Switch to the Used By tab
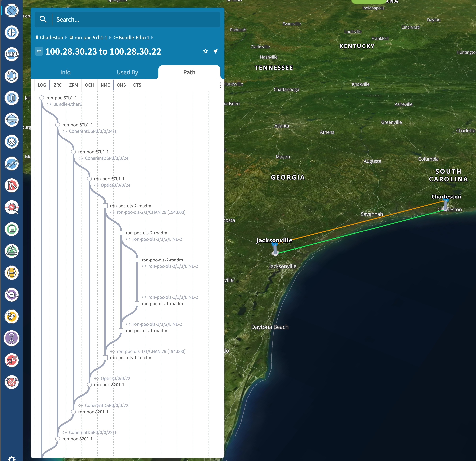 tap(127, 72)
